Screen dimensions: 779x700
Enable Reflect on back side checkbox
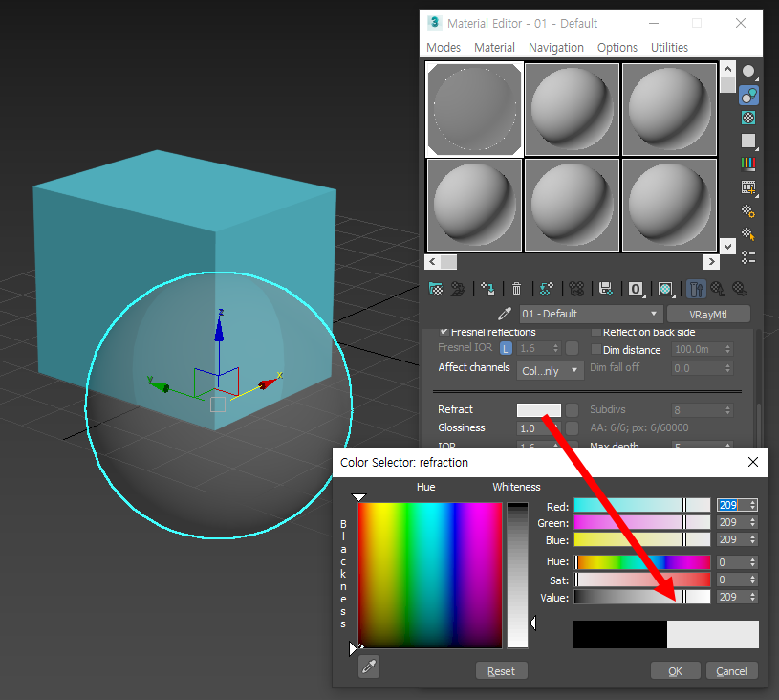(596, 332)
